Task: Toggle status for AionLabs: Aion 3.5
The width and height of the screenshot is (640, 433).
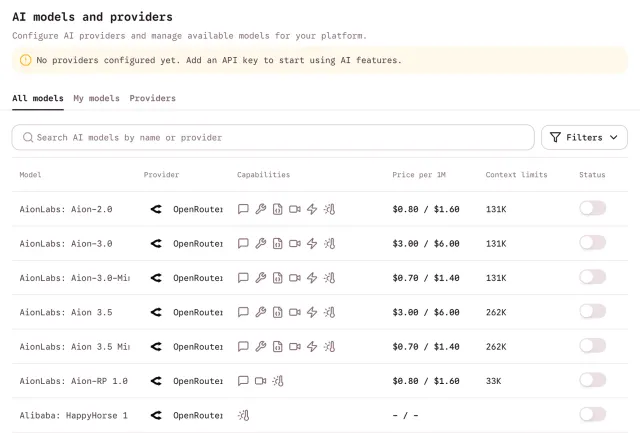Action: [592, 311]
